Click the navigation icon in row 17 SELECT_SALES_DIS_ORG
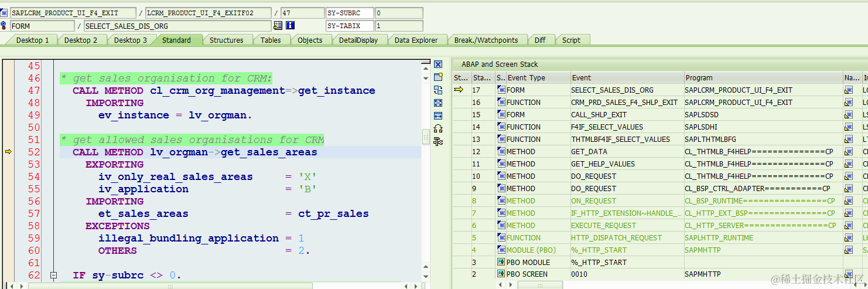Image resolution: width=868 pixels, height=289 pixels. click(x=849, y=90)
